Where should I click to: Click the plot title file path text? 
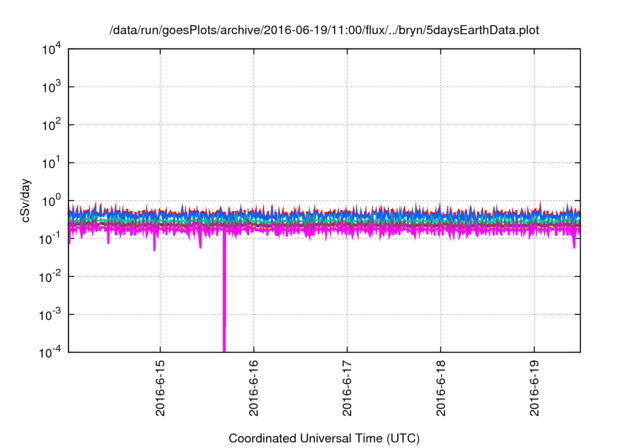click(x=324, y=30)
